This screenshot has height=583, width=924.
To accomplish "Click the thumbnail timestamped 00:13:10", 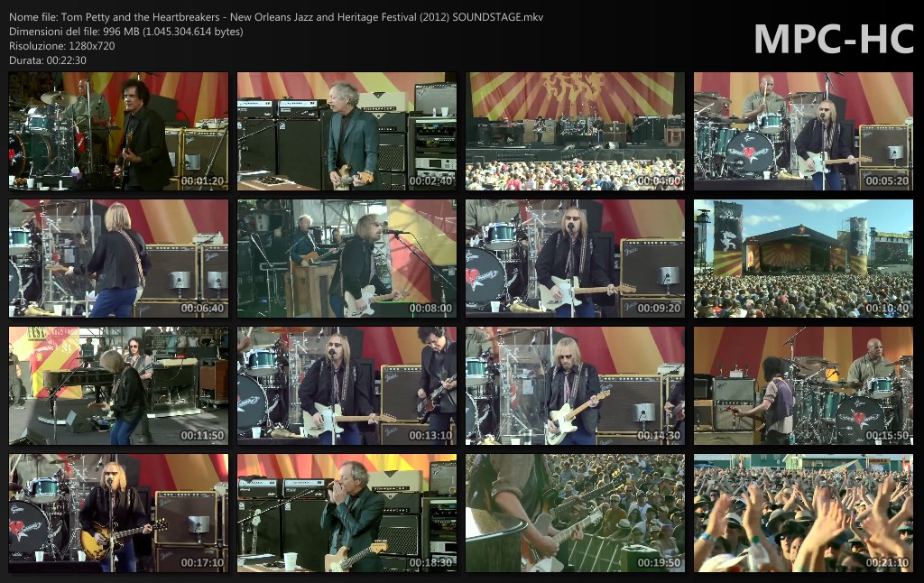I will [346, 386].
